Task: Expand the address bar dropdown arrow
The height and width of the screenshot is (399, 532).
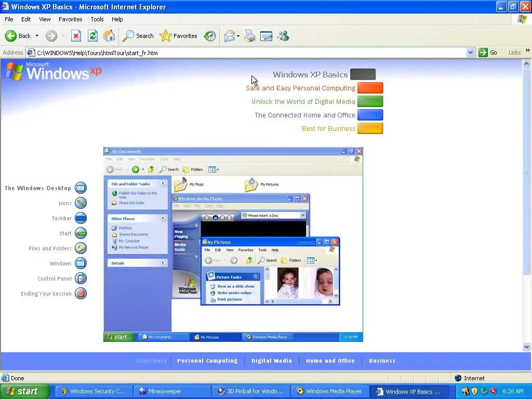Action: click(470, 52)
